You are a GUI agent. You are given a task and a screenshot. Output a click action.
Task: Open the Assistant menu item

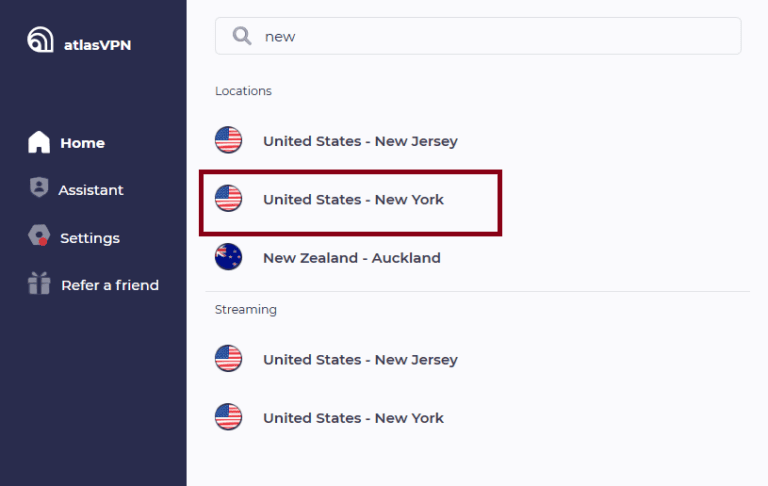point(91,190)
